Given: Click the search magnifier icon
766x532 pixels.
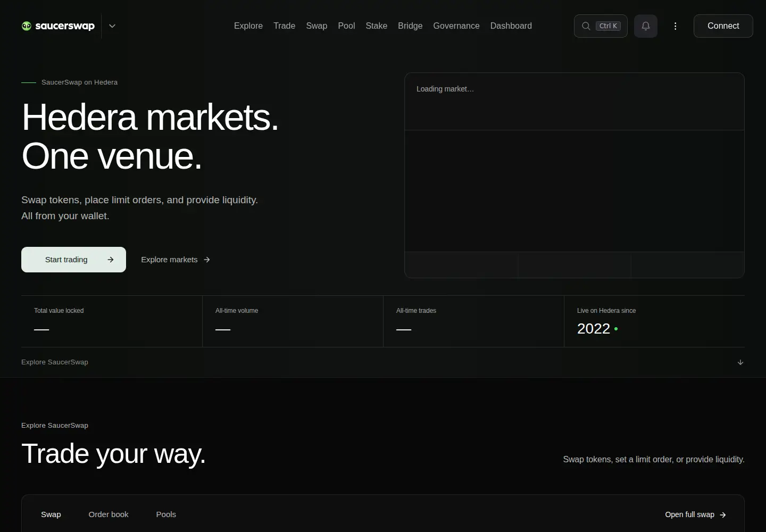Looking at the screenshot, I should click(586, 26).
